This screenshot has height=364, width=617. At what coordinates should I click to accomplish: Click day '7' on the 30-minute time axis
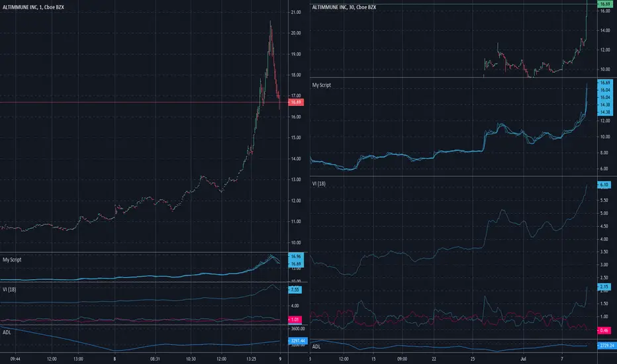pyautogui.click(x=562, y=359)
